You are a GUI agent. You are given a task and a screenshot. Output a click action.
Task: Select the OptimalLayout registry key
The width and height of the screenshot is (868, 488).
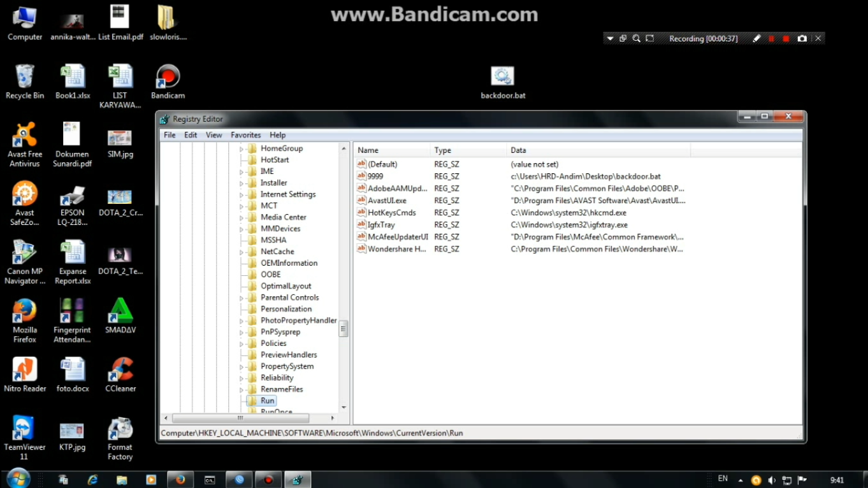[286, 286]
